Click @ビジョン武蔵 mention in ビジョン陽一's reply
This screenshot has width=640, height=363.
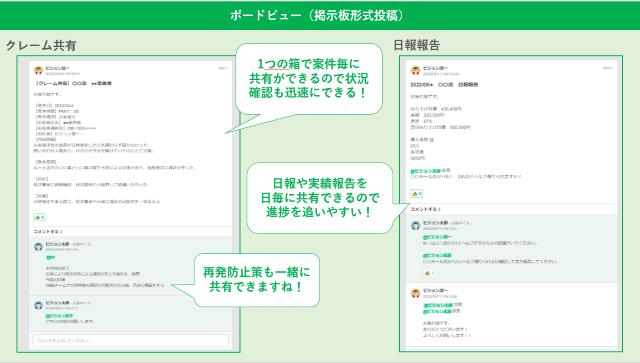(437, 311)
